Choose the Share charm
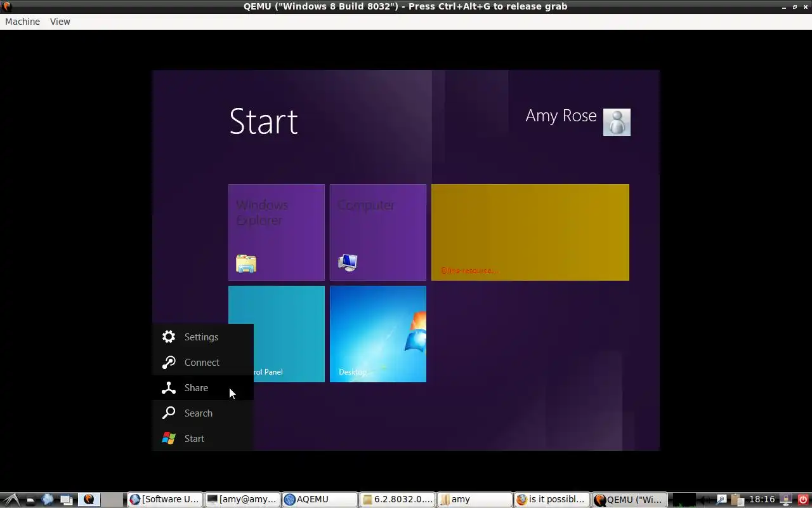812x508 pixels. pyautogui.click(x=203, y=388)
